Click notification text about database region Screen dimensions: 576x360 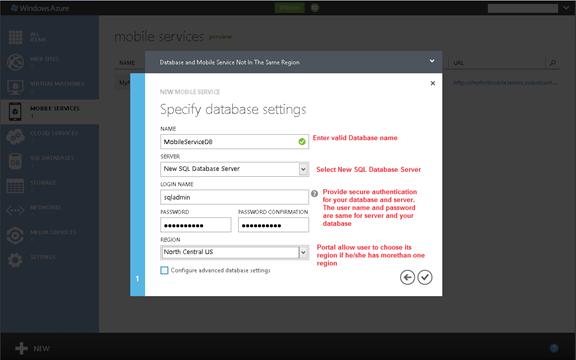tap(230, 62)
